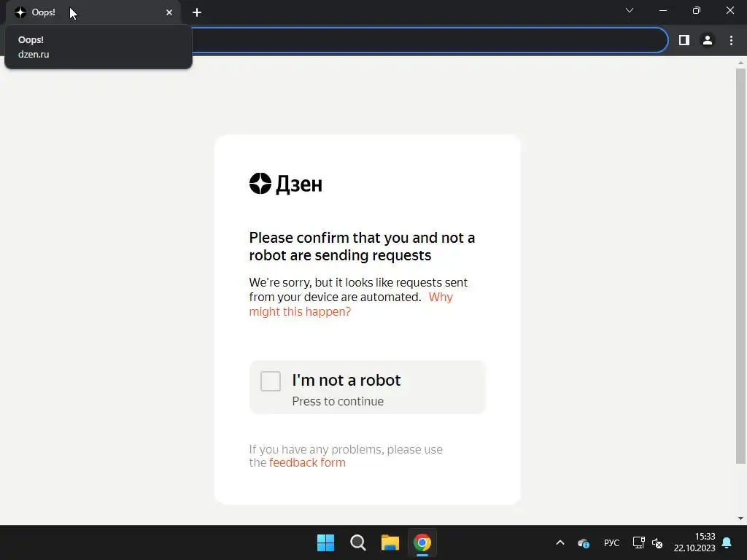This screenshot has width=747, height=560.
Task: Open the OneDrive cloud tray icon
Action: click(x=584, y=542)
